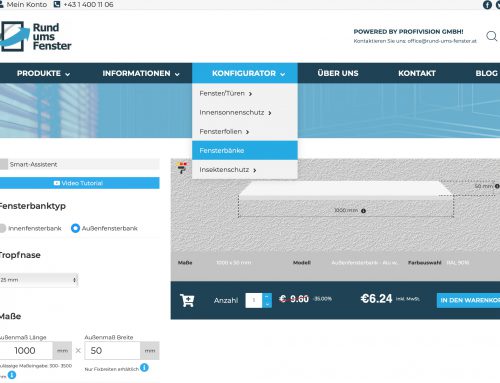Image resolution: width=500 pixels, height=383 pixels.
Task: Click the phone icon beside +43 1 400 11 06
Action: point(57,4)
